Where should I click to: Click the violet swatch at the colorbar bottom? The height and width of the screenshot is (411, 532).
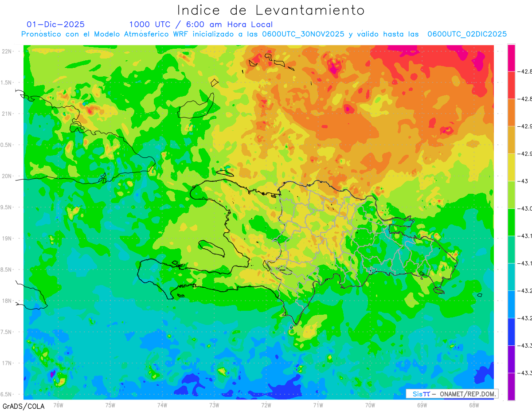pos(511,387)
